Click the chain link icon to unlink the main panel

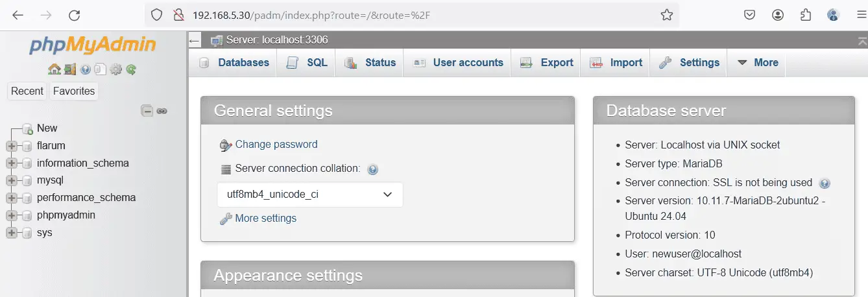coord(162,111)
